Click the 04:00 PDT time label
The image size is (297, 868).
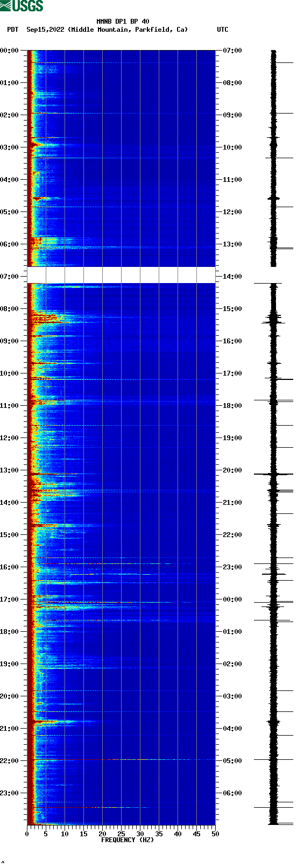tap(10, 180)
